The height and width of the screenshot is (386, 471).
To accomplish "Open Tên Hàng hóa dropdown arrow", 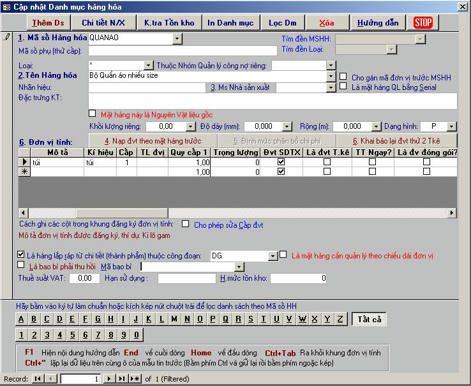I will 330,76.
